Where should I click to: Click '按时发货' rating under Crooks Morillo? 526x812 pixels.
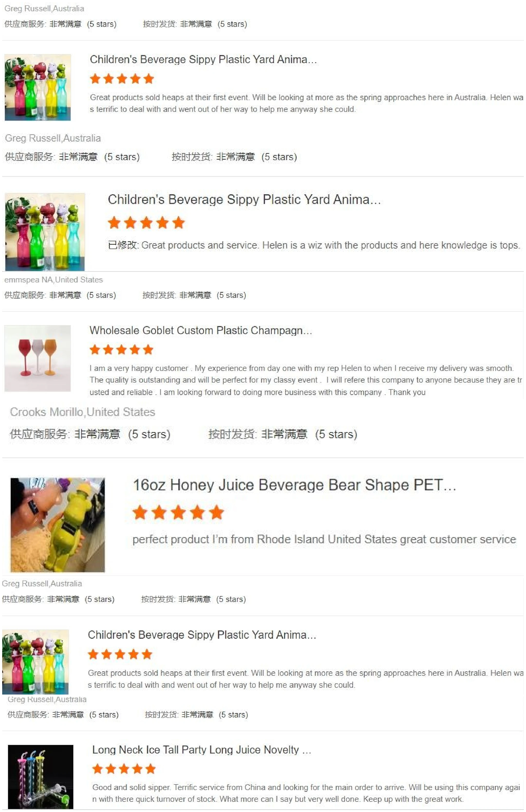point(283,434)
